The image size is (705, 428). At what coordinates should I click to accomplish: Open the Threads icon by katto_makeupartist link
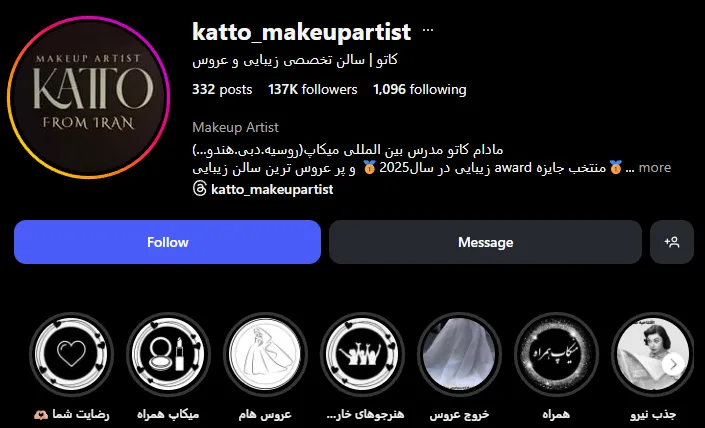tap(200, 189)
